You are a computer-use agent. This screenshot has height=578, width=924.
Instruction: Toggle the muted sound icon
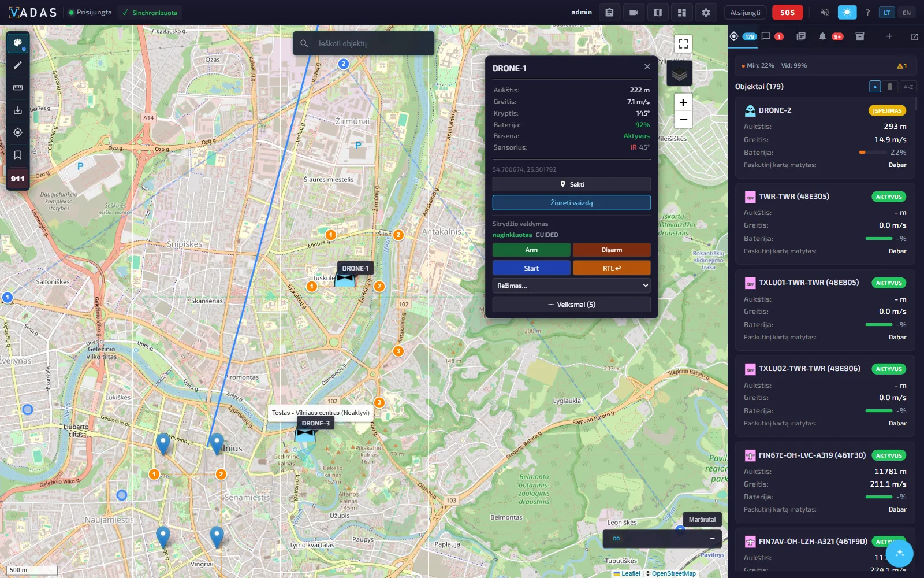click(825, 13)
